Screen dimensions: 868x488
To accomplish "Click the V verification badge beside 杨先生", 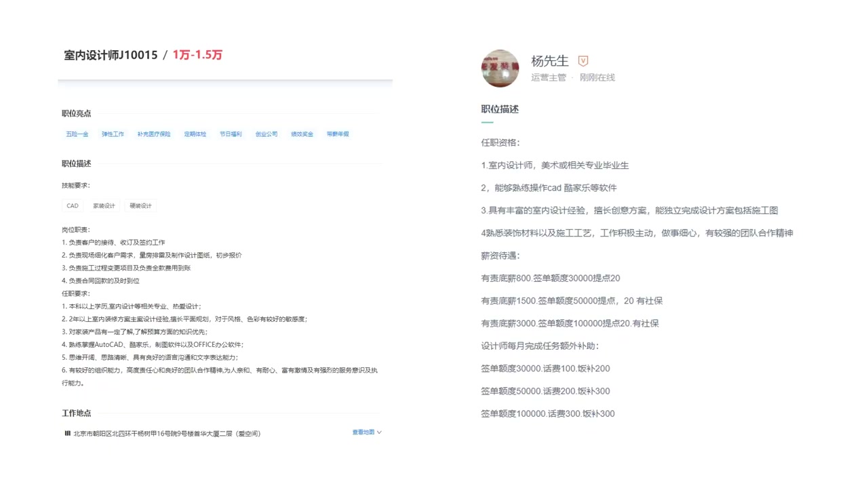I will click(583, 60).
